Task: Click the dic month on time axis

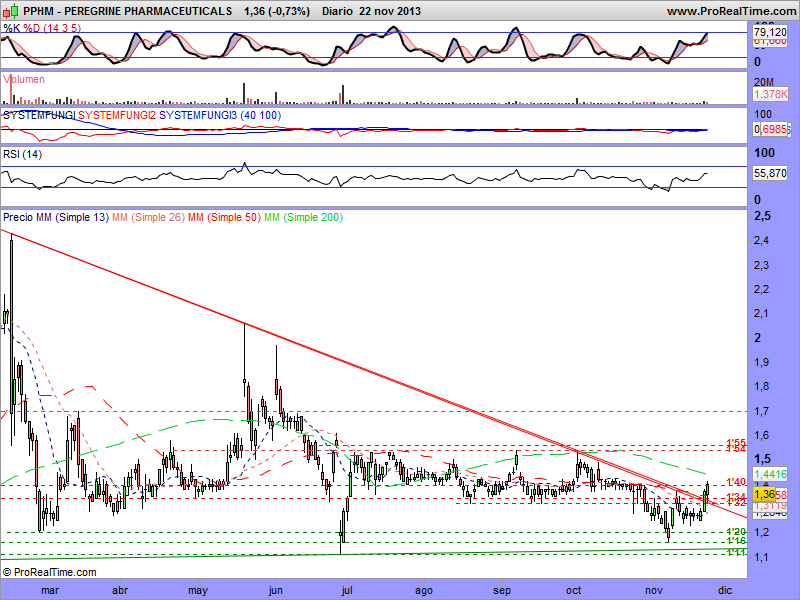Action: 724,590
